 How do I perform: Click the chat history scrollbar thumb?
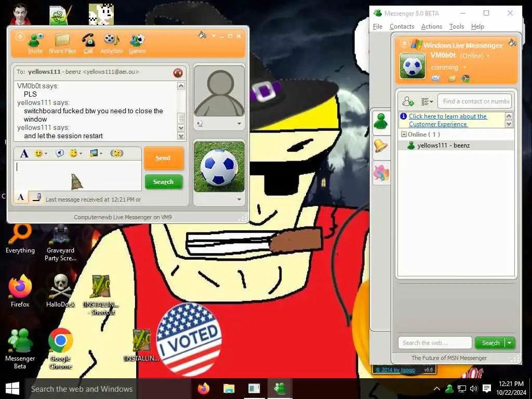click(181, 118)
